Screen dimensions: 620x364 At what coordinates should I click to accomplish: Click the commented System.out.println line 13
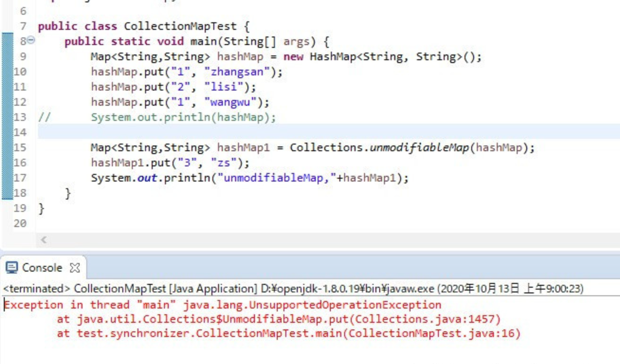[183, 117]
